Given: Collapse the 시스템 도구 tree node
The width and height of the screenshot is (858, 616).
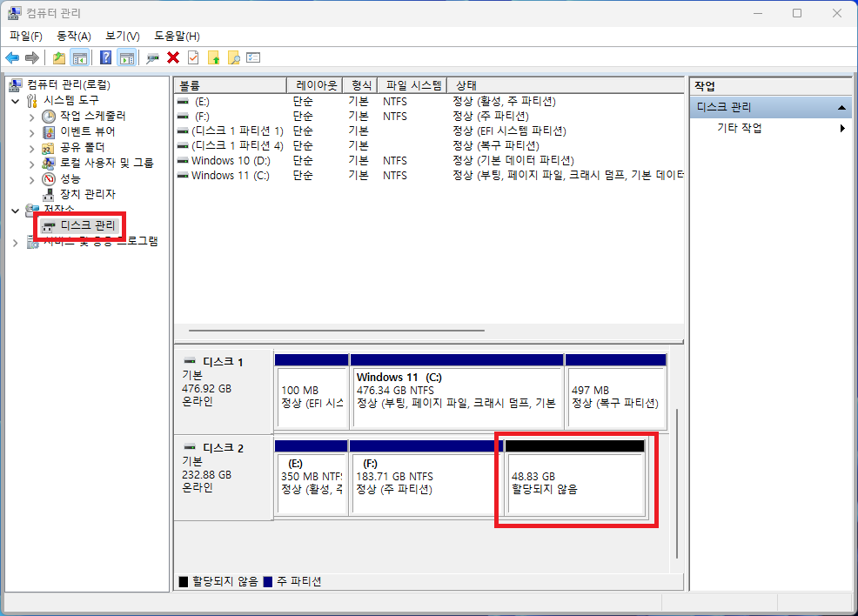Looking at the screenshot, I should [x=15, y=100].
